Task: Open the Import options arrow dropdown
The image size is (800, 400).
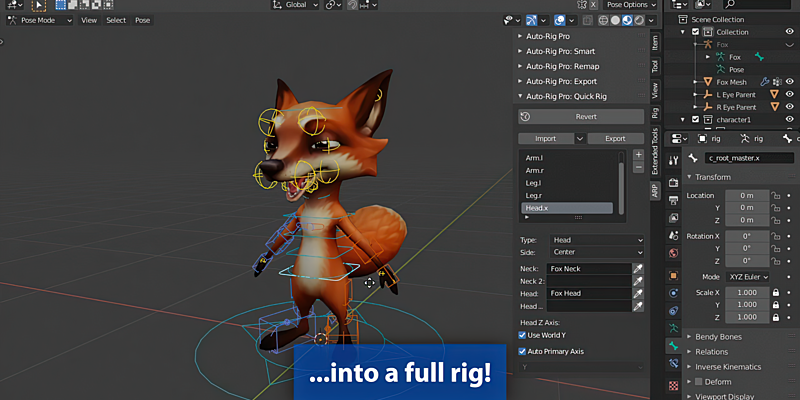Action: click(x=580, y=138)
